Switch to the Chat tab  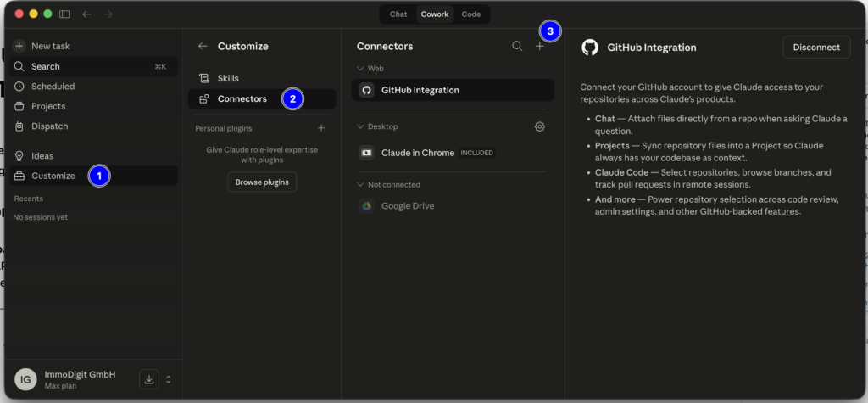click(398, 14)
